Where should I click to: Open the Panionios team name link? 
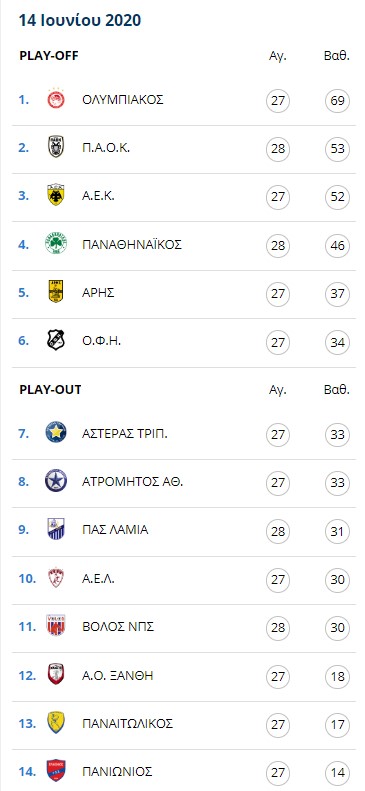(117, 772)
